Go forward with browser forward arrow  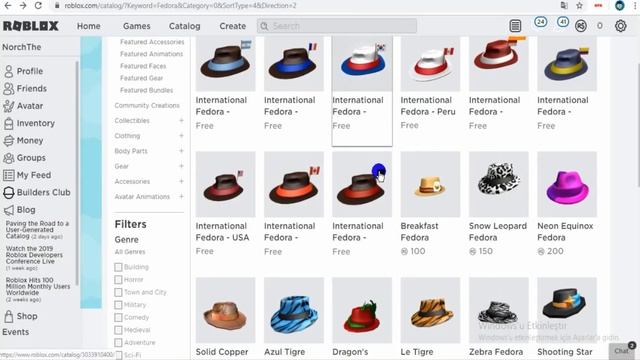pos(23,6)
